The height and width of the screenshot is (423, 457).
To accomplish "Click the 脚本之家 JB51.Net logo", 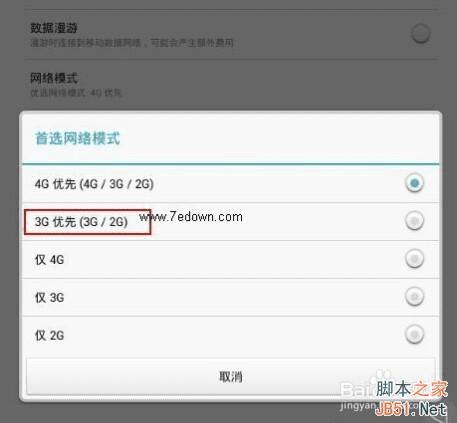I will click(x=411, y=399).
